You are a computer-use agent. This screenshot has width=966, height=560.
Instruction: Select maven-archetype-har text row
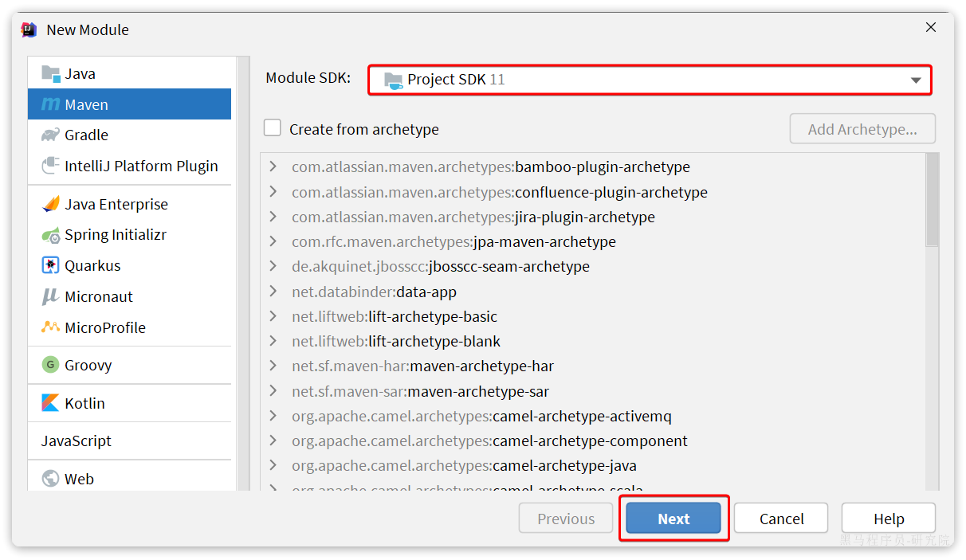click(x=422, y=366)
